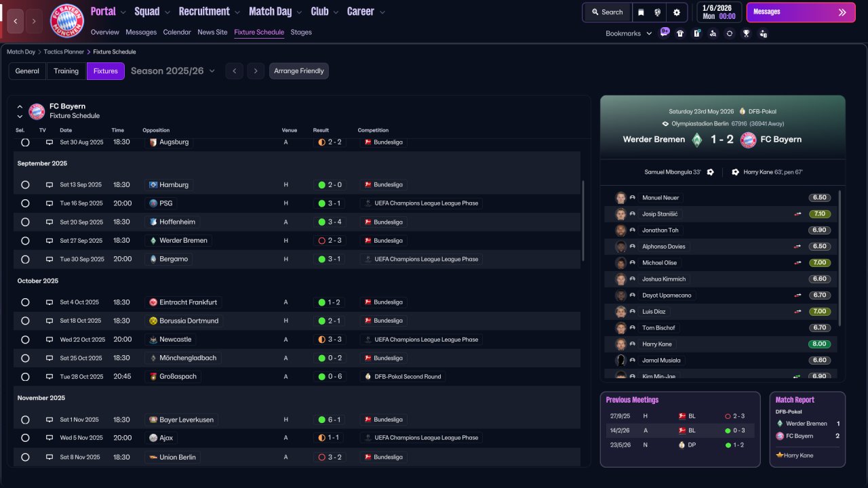Select the radio button for the Bergamo fixture
Image resolution: width=868 pixels, height=488 pixels.
[25, 259]
